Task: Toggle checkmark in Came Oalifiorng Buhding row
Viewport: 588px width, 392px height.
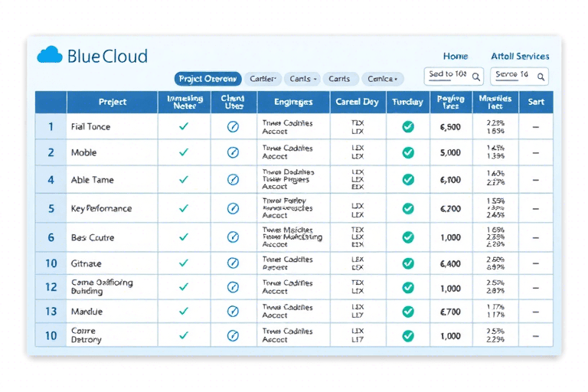Action: (x=183, y=288)
